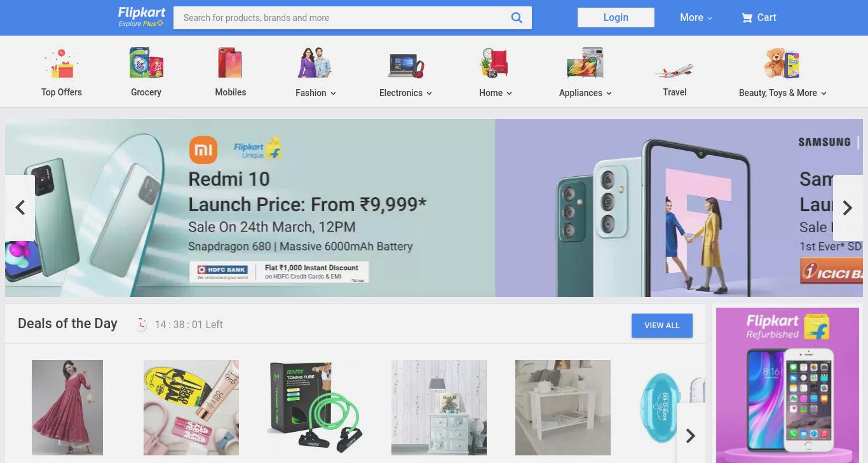Expand the Electronics category menu
The image size is (868, 463).
coord(405,93)
